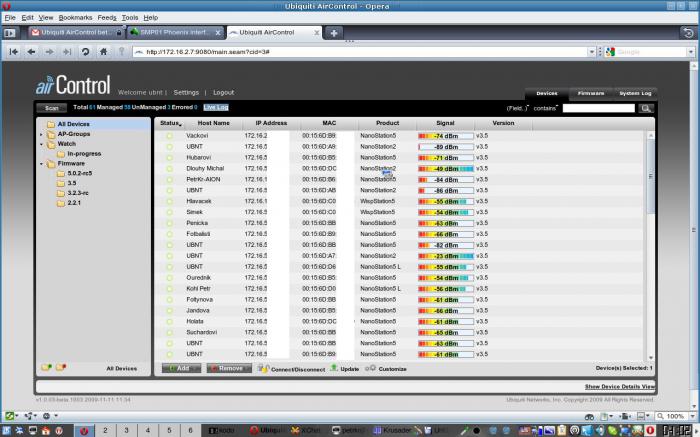Open the Live Log link

click(216, 108)
